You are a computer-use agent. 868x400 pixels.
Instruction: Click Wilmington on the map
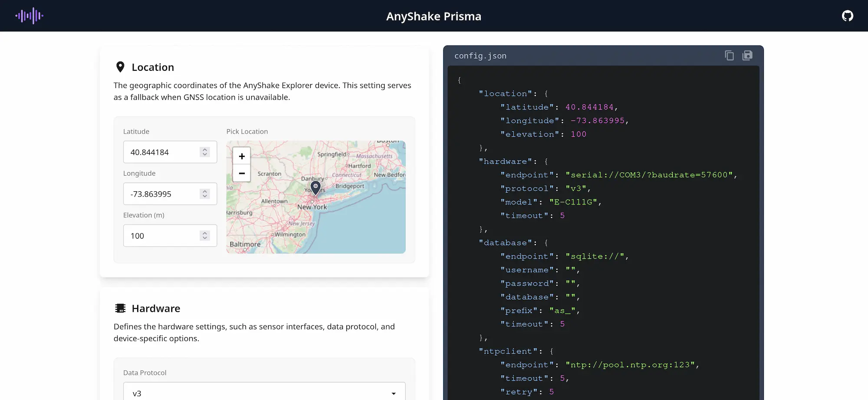click(290, 234)
